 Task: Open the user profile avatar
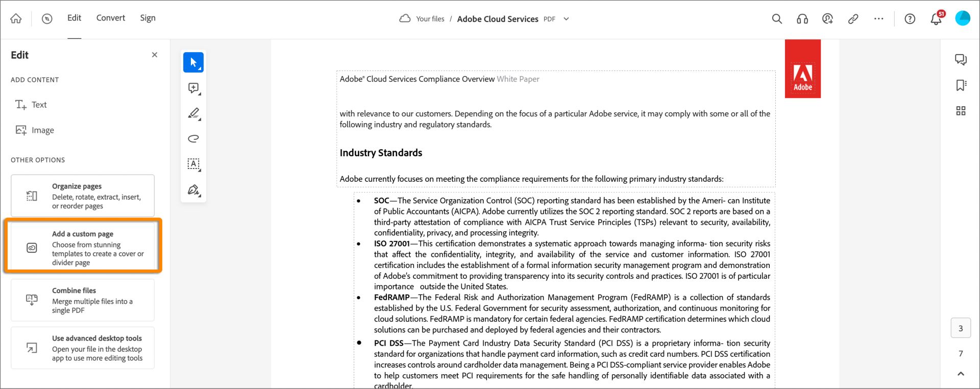point(963,18)
